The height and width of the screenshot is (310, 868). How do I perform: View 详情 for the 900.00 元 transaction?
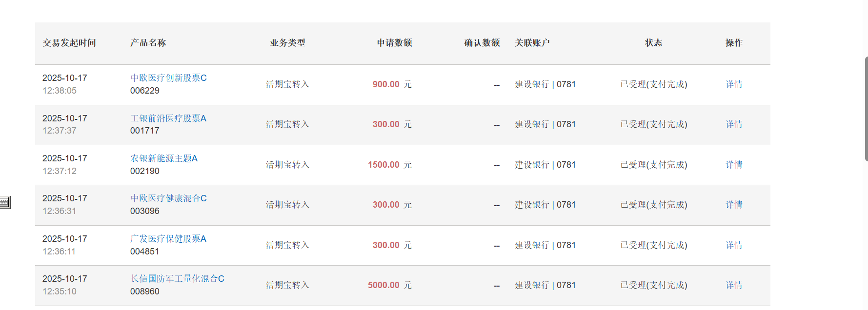click(x=734, y=84)
